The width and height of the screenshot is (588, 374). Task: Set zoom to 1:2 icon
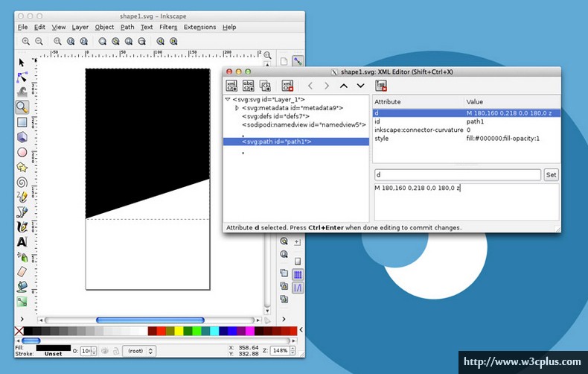pyautogui.click(x=71, y=41)
